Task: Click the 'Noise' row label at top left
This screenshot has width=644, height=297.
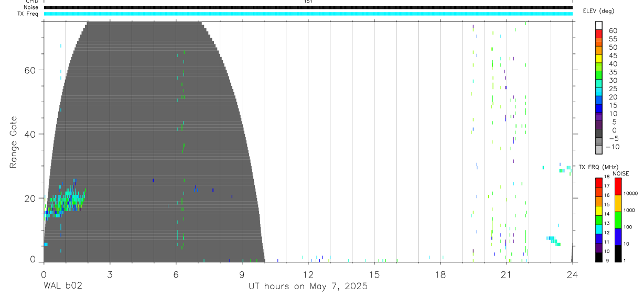Action: [x=32, y=7]
